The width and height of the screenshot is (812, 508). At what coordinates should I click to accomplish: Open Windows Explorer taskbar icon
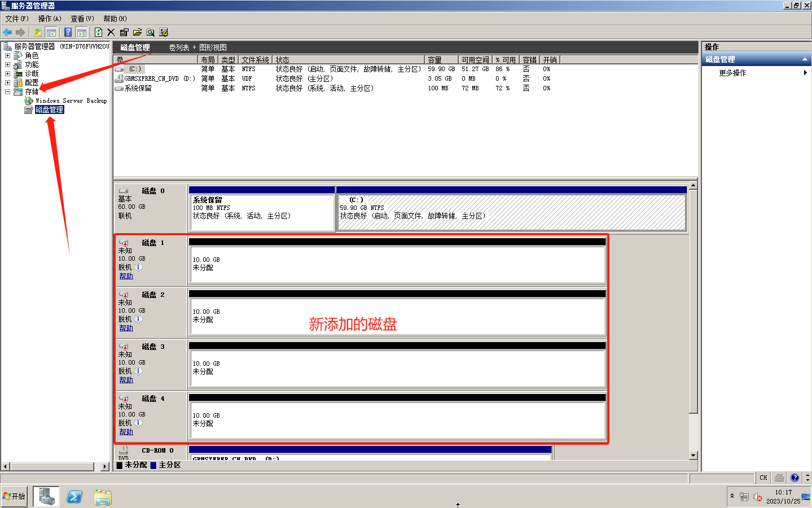click(x=103, y=497)
